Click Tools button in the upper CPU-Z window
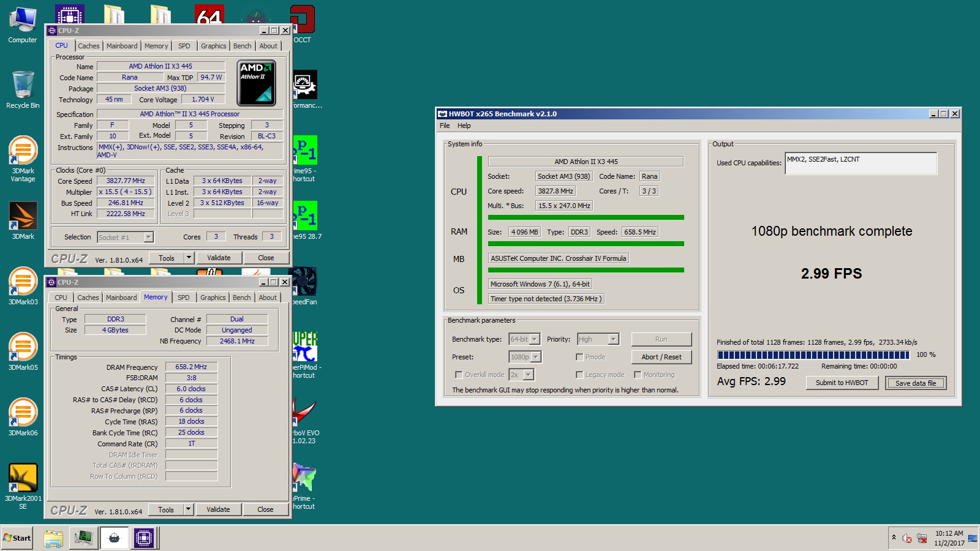Screen dimensions: 980x551 point(167,258)
